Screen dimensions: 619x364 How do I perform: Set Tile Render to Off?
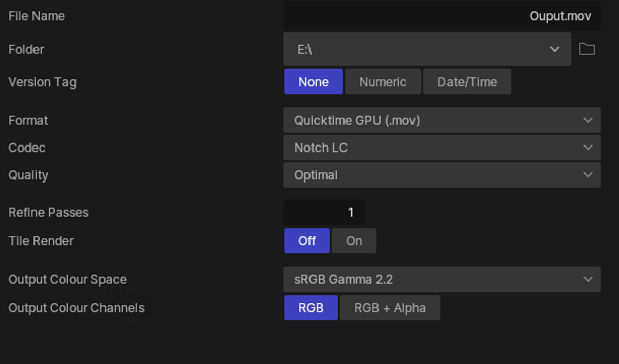(x=306, y=241)
